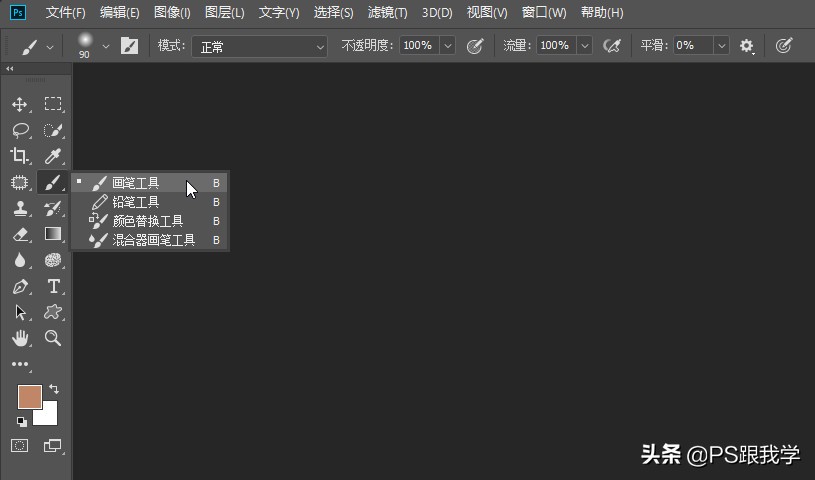Select the Clone Stamp tool
This screenshot has width=815, height=480.
[x=20, y=209]
